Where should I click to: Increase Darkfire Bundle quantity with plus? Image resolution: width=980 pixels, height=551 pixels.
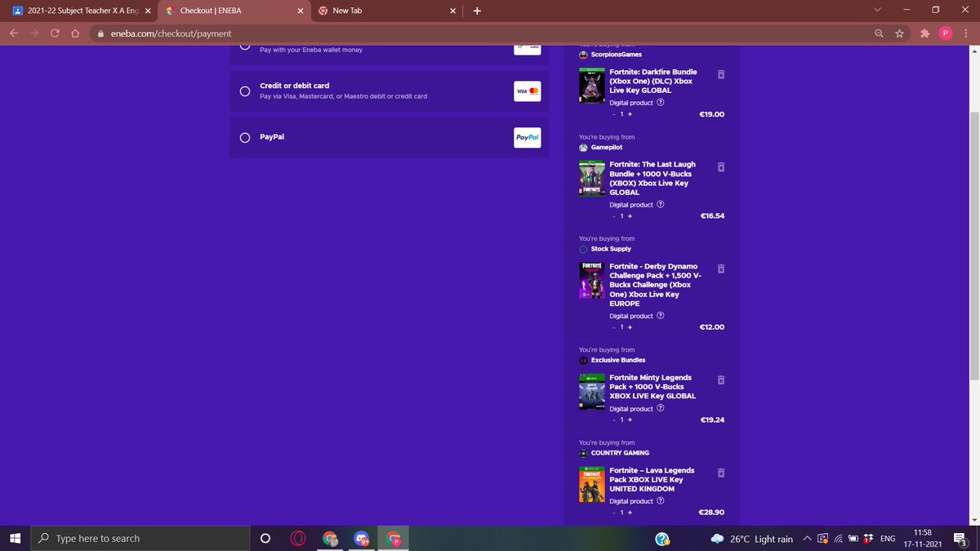pyautogui.click(x=630, y=114)
